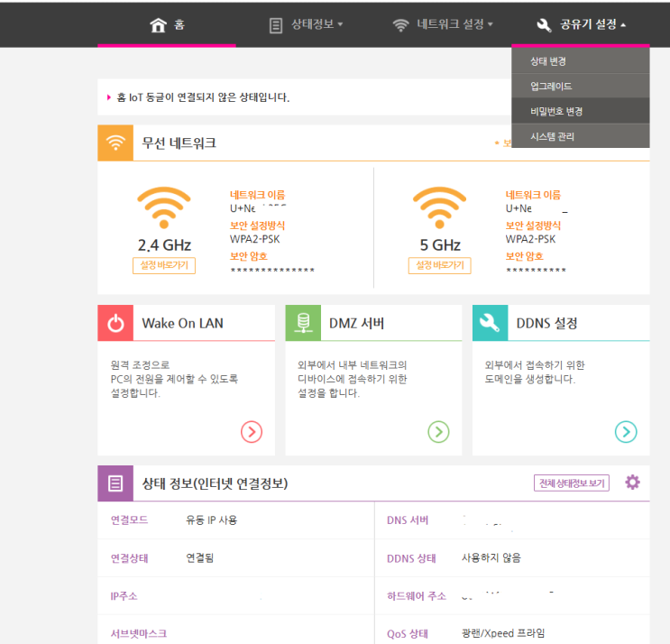Screen dimensions: 670x644
Task: Select 업그레이드 menu entry
Action: tap(580, 87)
